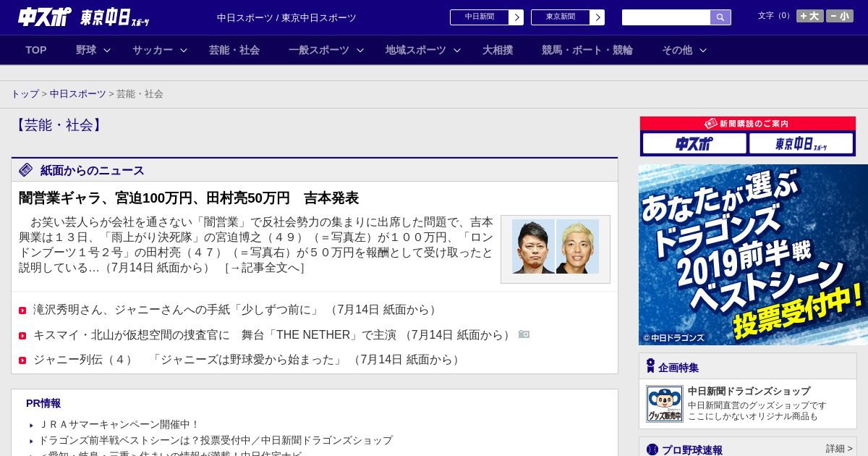The width and height of the screenshot is (868, 456).
Task: Go to the TOP menu item
Action: point(36,50)
